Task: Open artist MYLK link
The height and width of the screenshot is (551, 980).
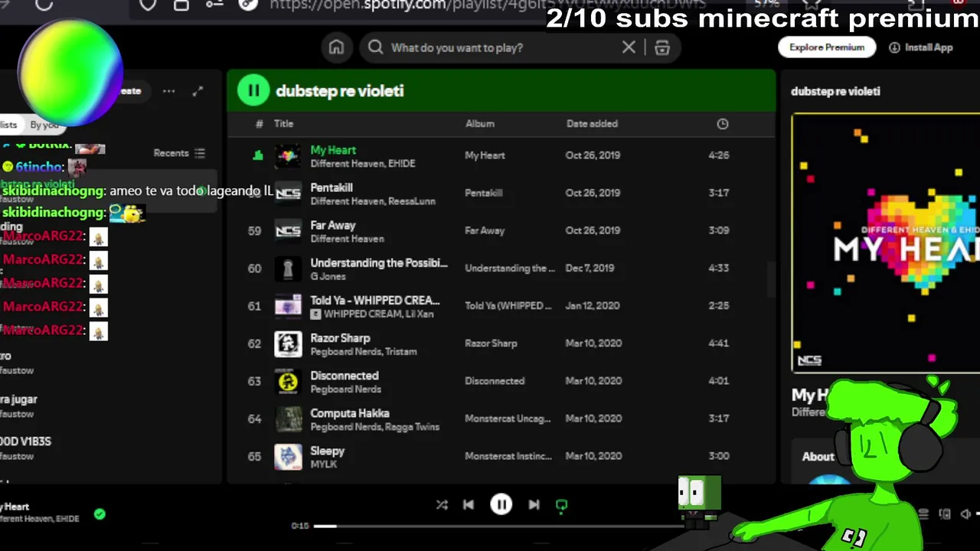Action: 323,465
